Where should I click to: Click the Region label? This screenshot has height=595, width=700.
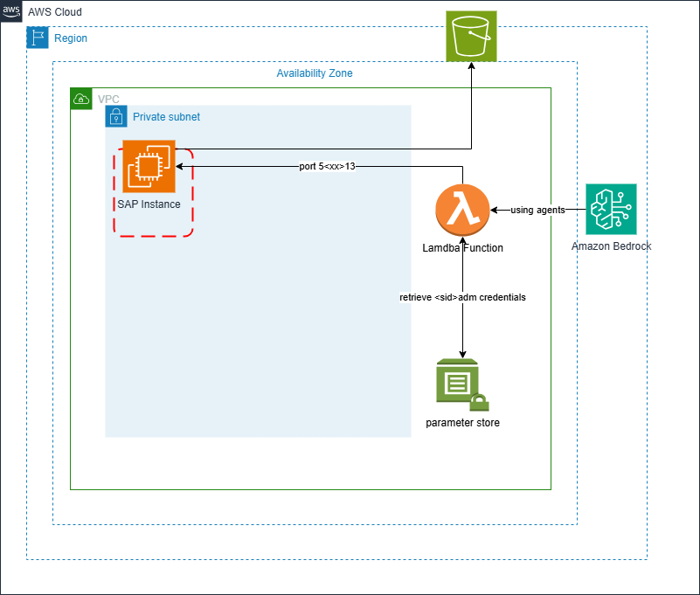coord(71,38)
